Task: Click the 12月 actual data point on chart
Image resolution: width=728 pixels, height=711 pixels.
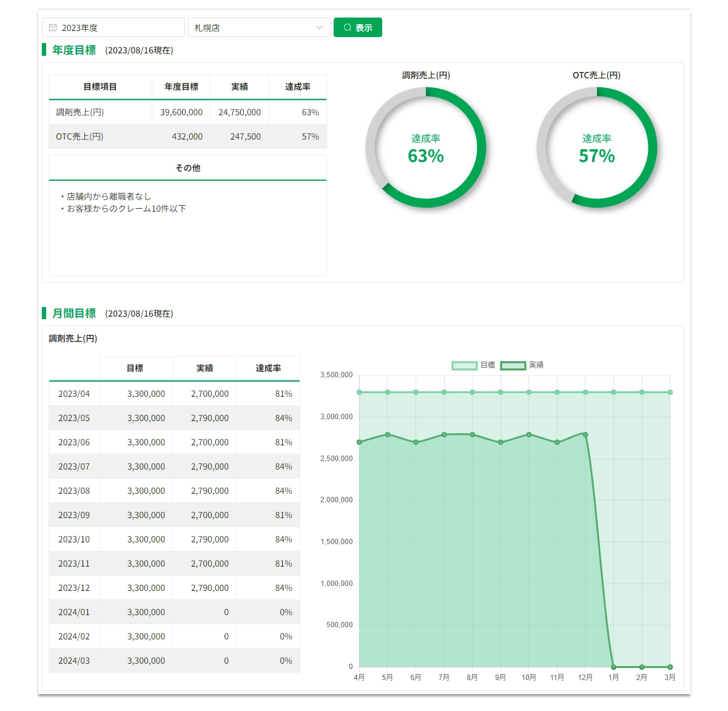Action: pyautogui.click(x=585, y=434)
